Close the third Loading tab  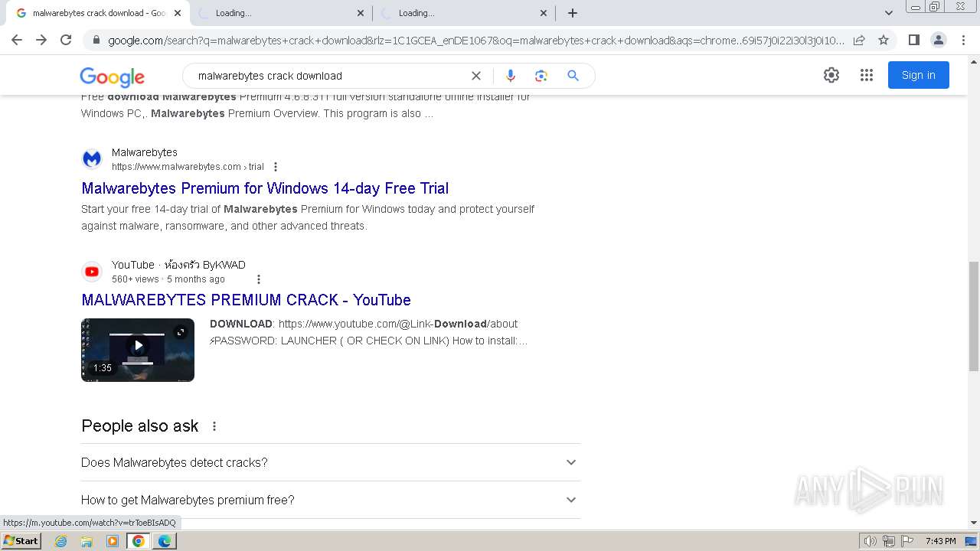pos(544,13)
